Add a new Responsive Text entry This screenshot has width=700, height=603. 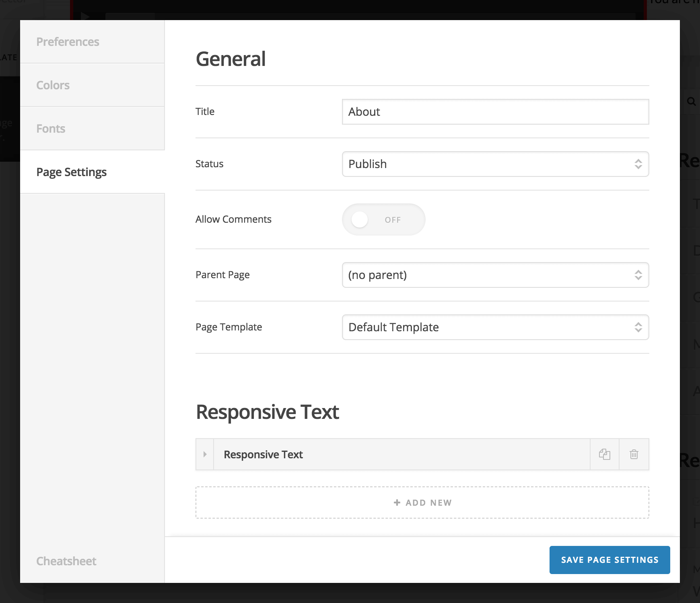point(422,502)
